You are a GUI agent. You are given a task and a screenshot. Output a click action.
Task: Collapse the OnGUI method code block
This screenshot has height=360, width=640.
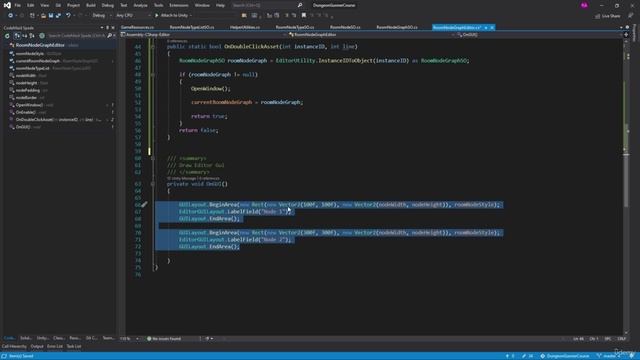coord(153,184)
